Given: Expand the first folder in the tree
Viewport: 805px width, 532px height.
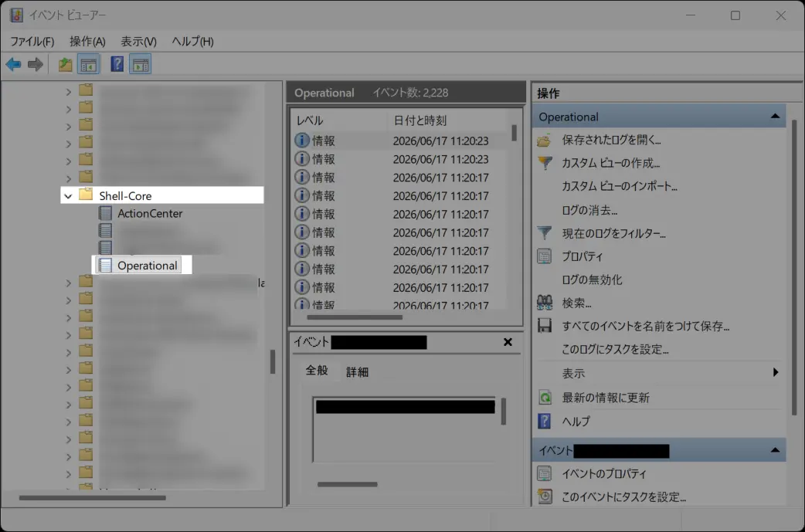Looking at the screenshot, I should coord(68,93).
